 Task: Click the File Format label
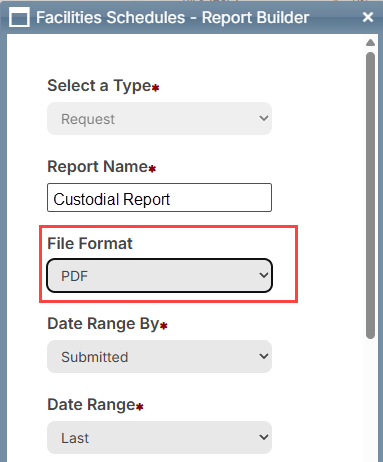[90, 243]
